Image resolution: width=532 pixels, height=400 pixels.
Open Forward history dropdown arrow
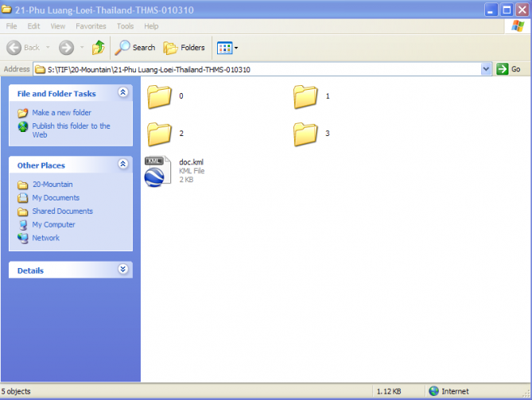coord(82,48)
